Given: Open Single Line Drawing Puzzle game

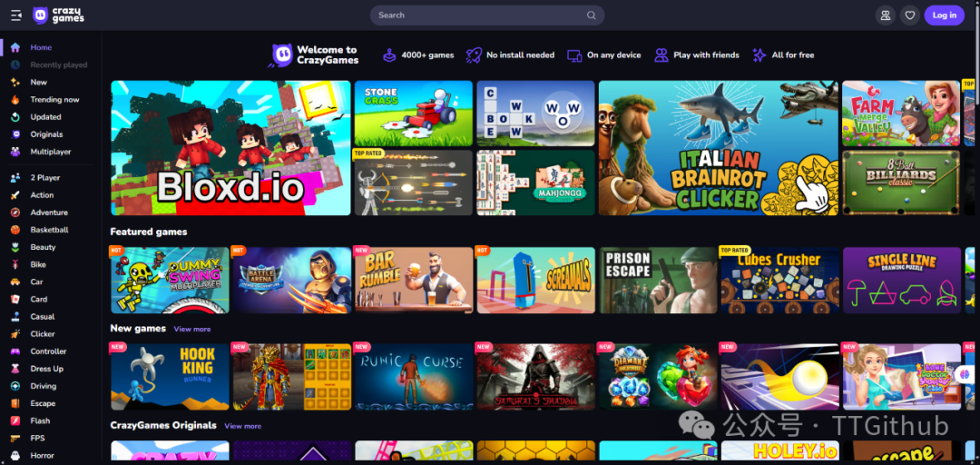Looking at the screenshot, I should tap(902, 280).
